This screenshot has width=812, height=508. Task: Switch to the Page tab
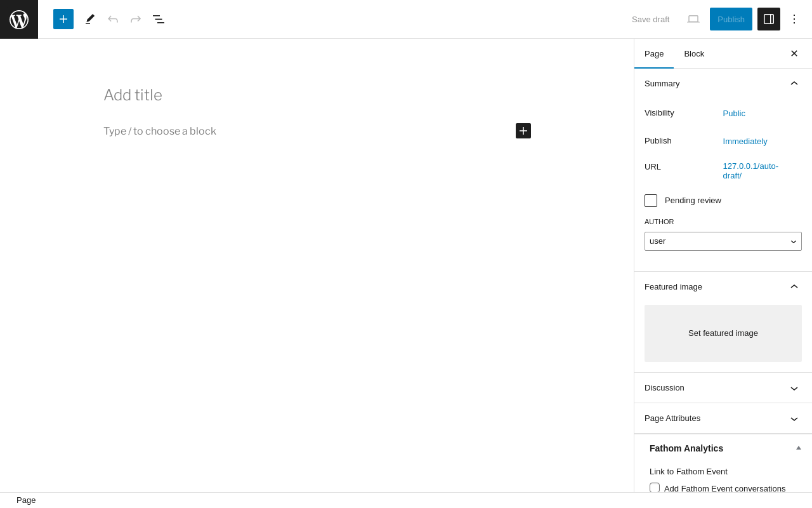tap(654, 53)
